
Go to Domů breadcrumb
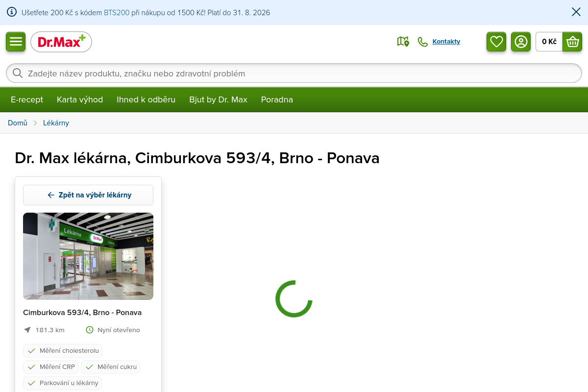point(18,123)
